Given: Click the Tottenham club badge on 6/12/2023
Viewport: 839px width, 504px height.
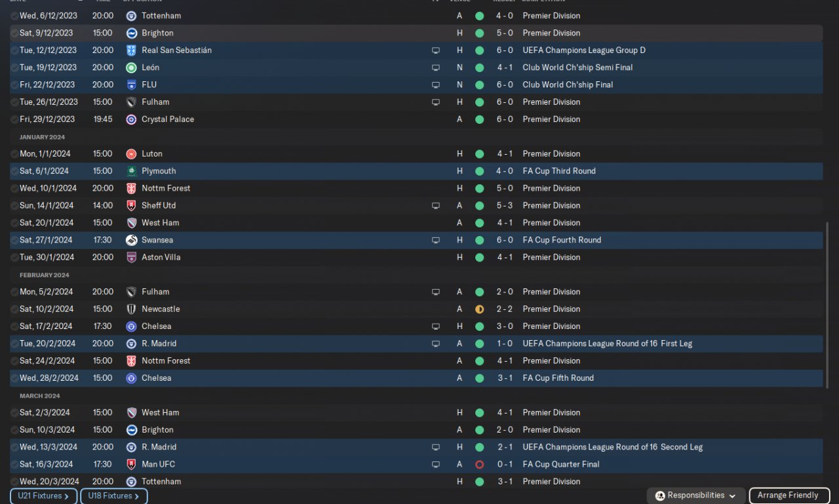Looking at the screenshot, I should (x=131, y=16).
